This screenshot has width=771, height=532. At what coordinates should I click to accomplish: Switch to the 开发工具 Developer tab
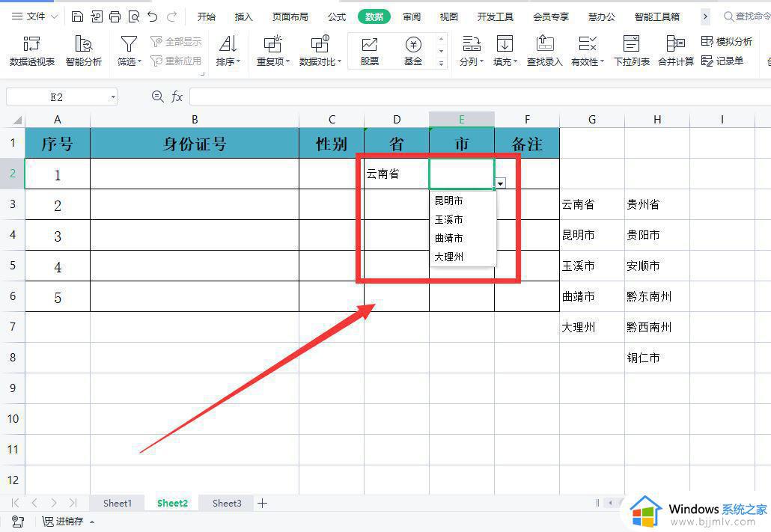[495, 16]
